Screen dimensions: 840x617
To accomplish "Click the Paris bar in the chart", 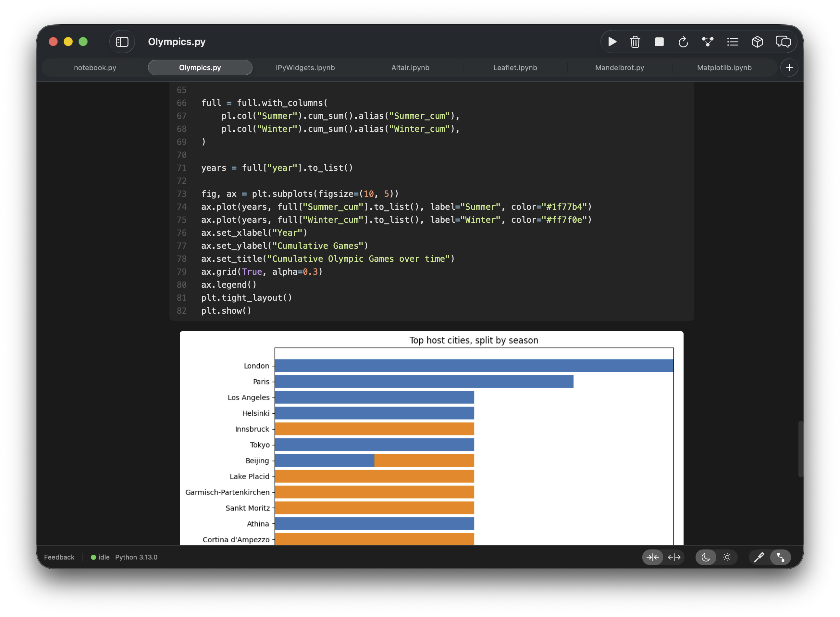I will tap(424, 381).
